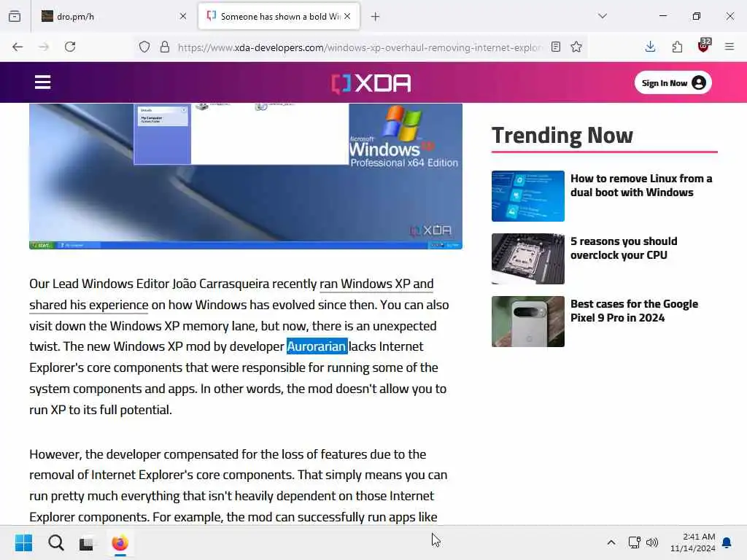Click the Pixel 9 Pro cases thumbnail
Viewport: 747px width, 560px height.
click(528, 322)
